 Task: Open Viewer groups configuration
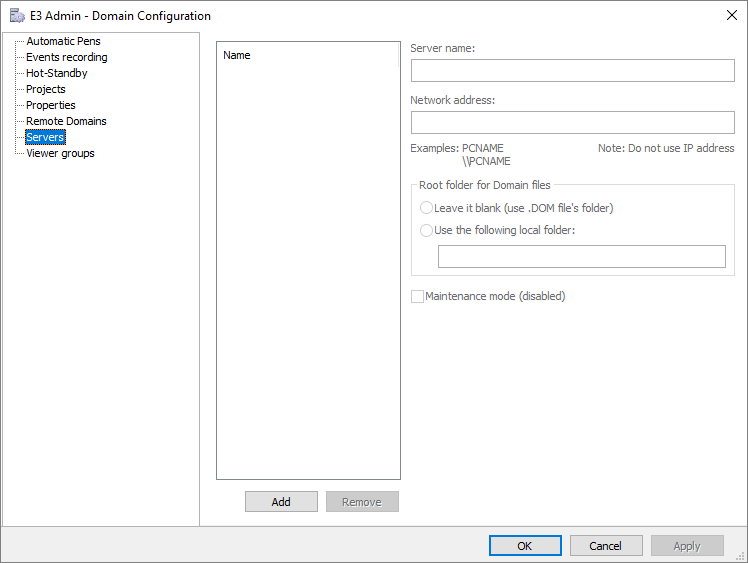60,153
